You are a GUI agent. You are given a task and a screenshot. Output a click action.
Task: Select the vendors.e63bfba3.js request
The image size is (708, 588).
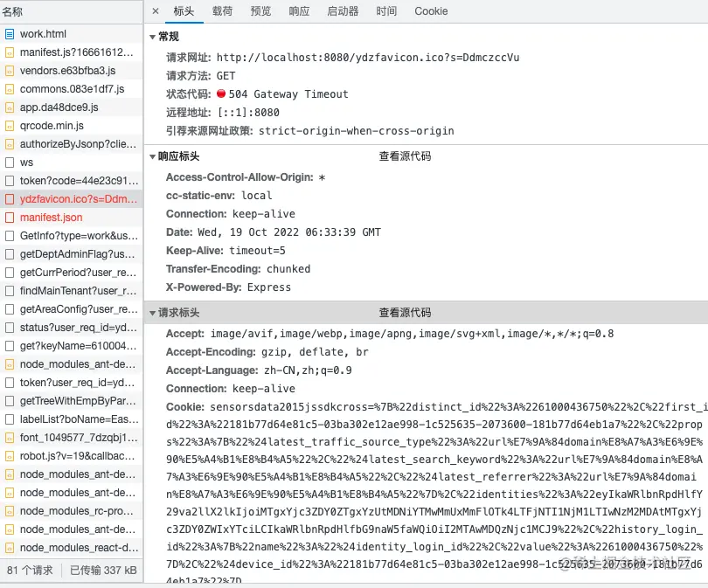pos(72,71)
